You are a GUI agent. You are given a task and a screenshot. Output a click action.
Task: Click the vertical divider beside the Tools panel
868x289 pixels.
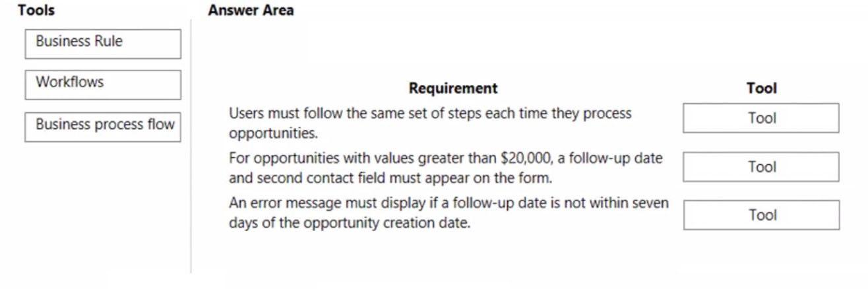coord(191,145)
